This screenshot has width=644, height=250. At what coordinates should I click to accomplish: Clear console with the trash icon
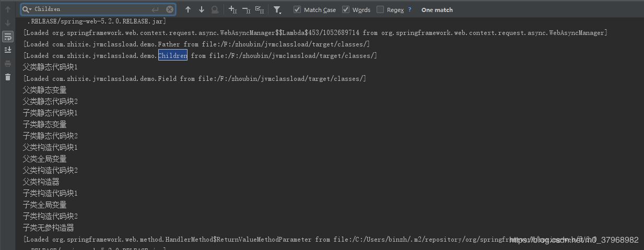[x=7, y=77]
